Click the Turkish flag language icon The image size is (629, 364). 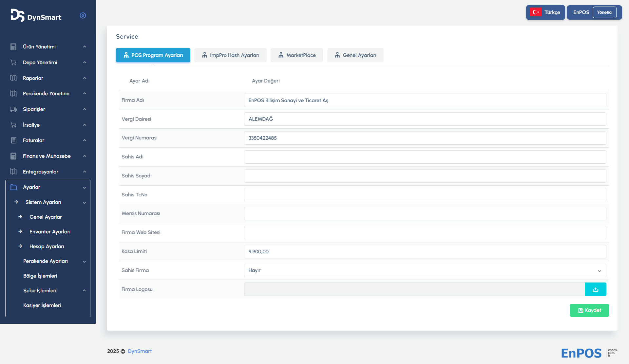point(536,12)
